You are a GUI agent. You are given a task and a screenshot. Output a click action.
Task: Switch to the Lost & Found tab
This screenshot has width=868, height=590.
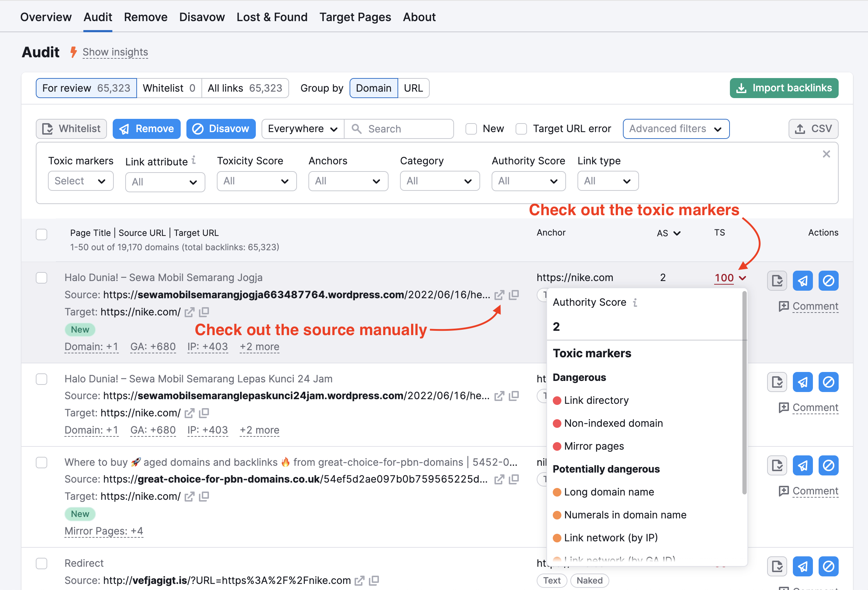272,17
